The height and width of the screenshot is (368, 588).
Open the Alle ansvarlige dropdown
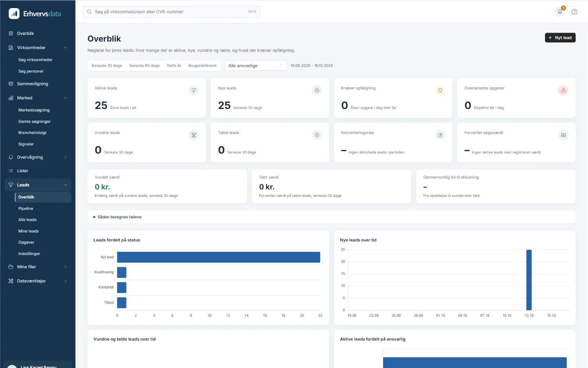click(x=255, y=66)
